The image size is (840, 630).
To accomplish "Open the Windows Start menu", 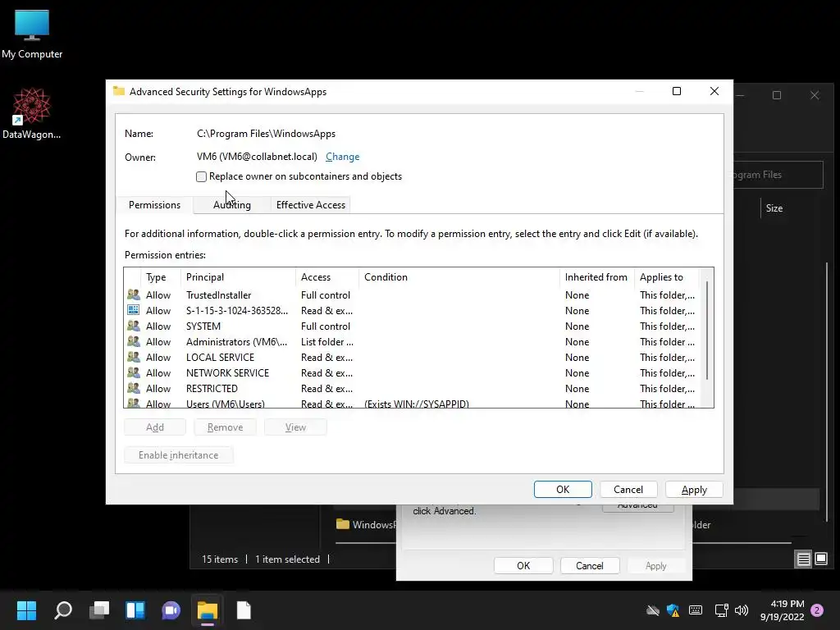I will pyautogui.click(x=26, y=610).
